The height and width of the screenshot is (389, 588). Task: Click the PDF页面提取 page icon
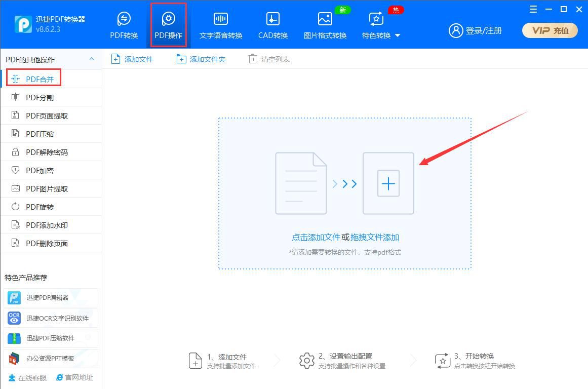(x=15, y=115)
